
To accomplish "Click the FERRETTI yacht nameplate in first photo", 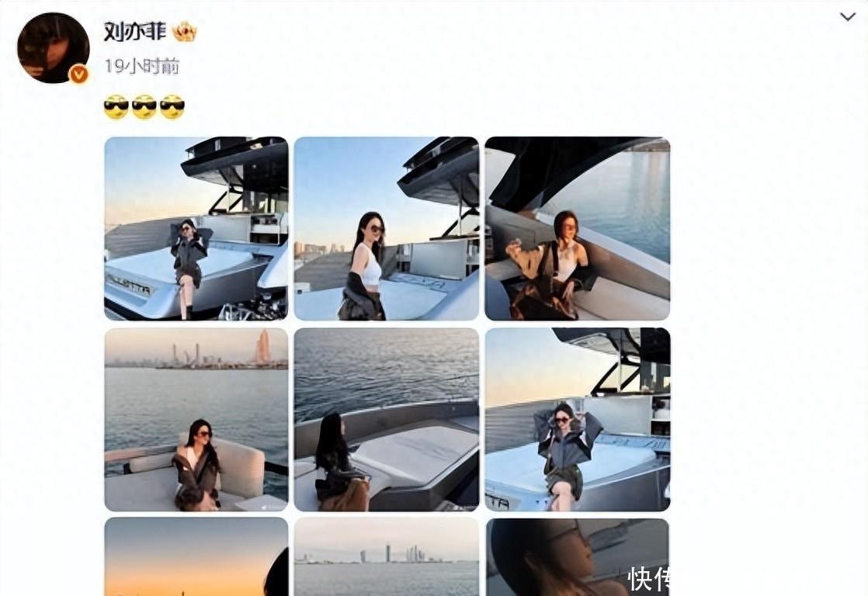I will pyautogui.click(x=128, y=286).
